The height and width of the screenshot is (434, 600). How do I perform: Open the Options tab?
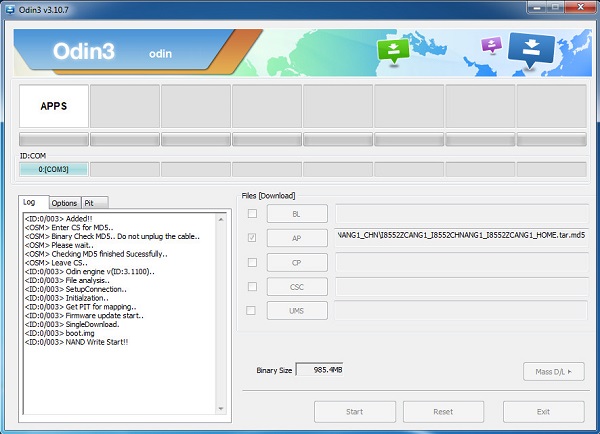pos(65,203)
